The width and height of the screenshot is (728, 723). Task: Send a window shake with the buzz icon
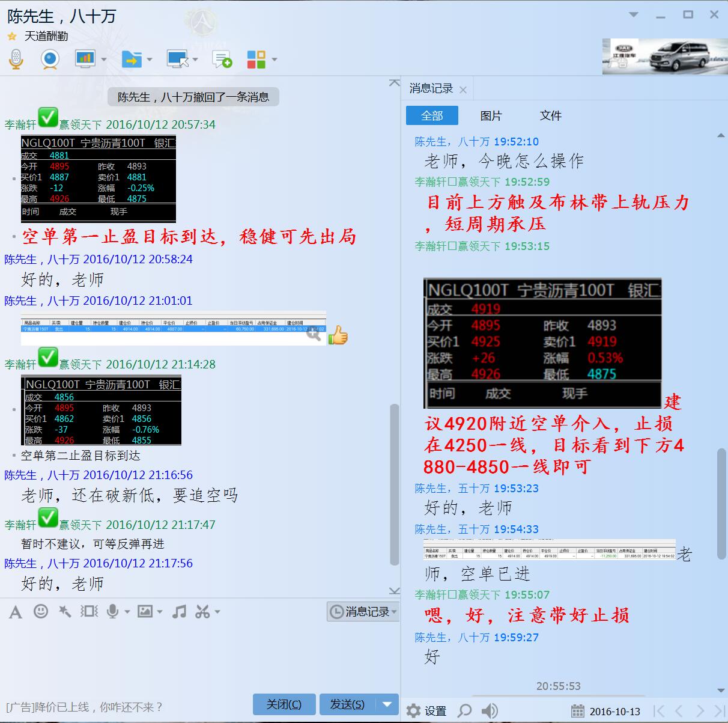coord(89,611)
